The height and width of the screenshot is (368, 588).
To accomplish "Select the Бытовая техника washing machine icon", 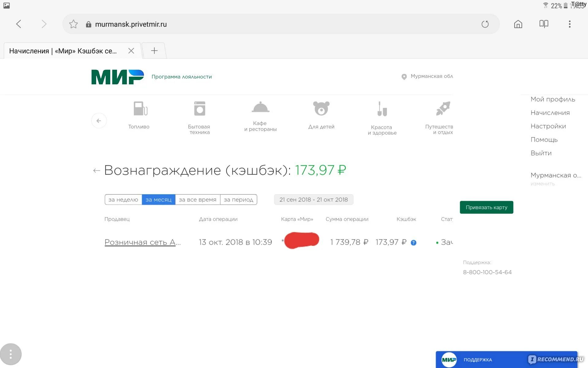I will [200, 109].
